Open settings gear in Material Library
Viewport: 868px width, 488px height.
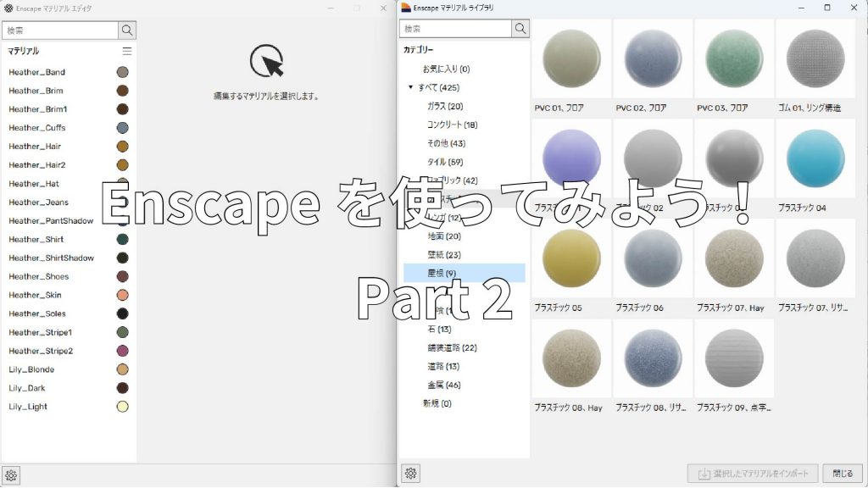[x=410, y=474]
